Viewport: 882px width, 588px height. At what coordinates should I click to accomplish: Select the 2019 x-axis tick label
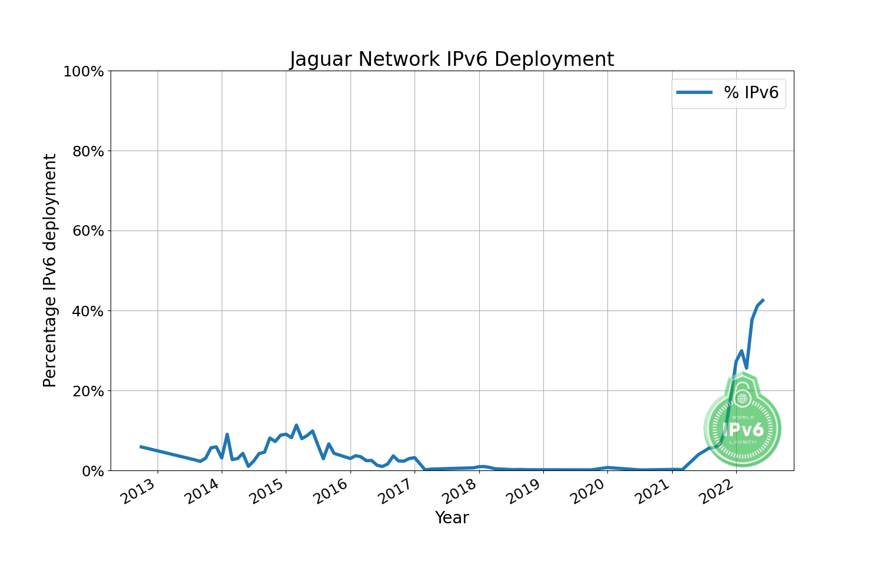(526, 492)
